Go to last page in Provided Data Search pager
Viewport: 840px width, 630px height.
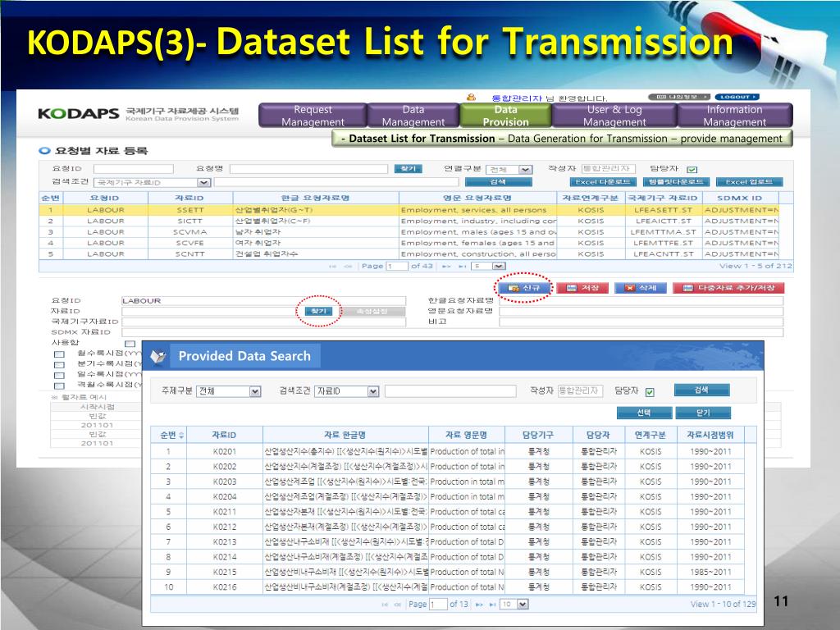point(492,605)
